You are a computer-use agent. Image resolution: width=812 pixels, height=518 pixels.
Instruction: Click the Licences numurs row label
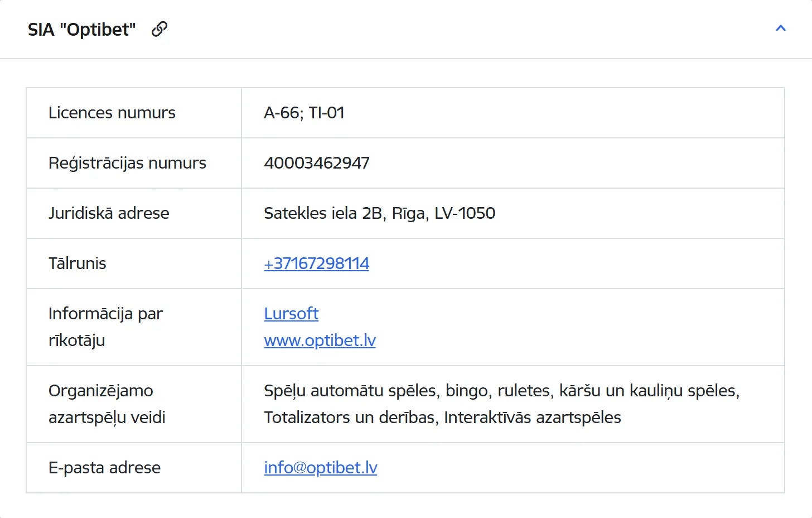tap(112, 113)
